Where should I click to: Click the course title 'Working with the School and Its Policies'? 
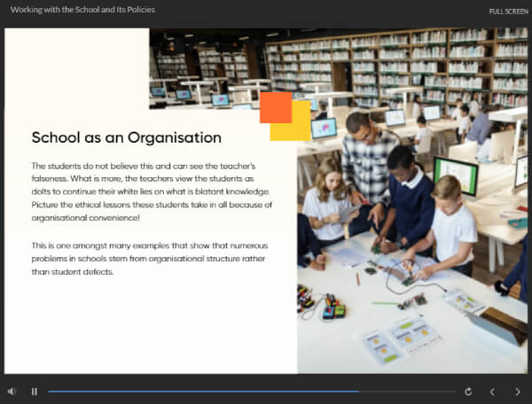coord(82,10)
